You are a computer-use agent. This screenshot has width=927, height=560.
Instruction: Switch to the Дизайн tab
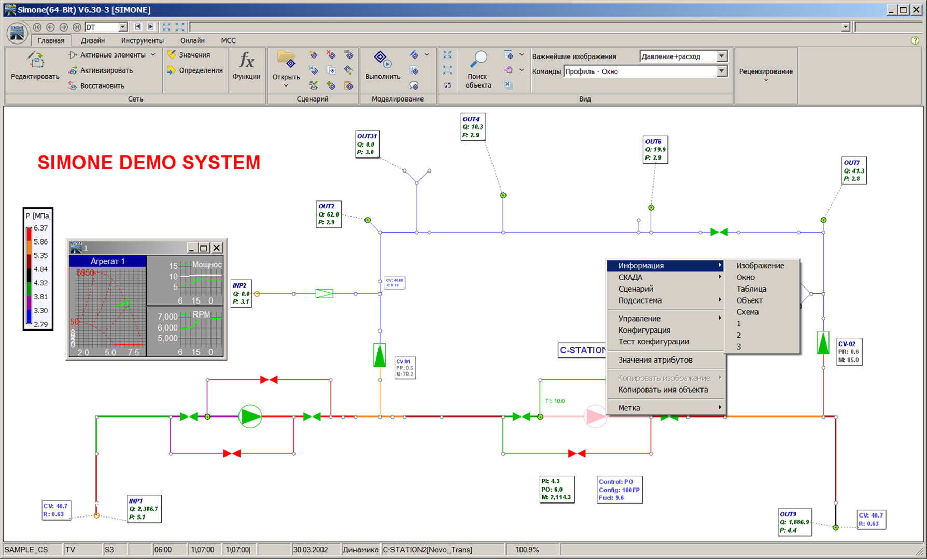coord(93,40)
